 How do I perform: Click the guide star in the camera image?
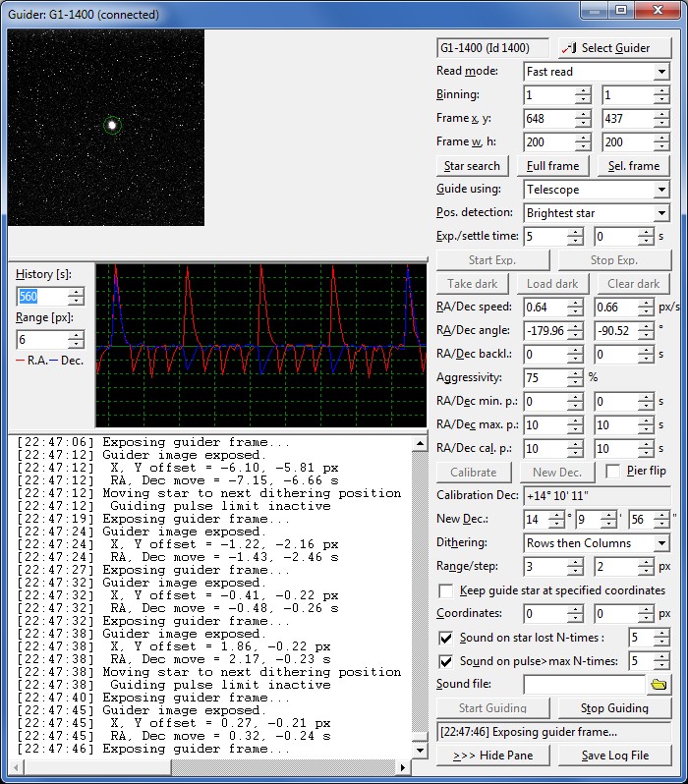112,125
